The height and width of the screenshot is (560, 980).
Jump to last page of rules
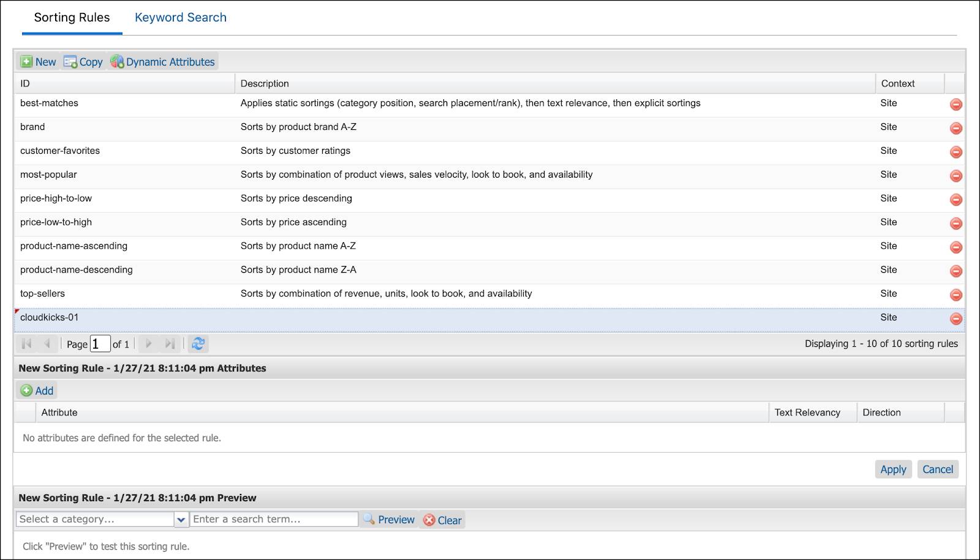point(170,344)
